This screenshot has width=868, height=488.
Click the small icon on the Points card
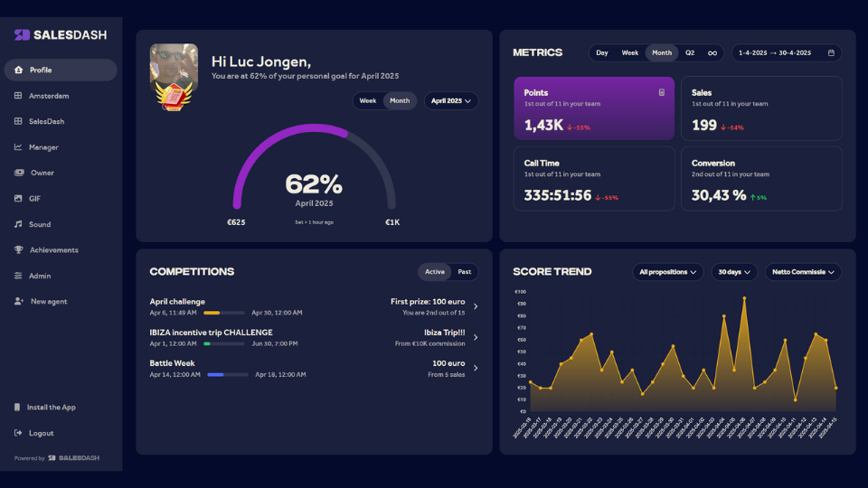coord(662,92)
